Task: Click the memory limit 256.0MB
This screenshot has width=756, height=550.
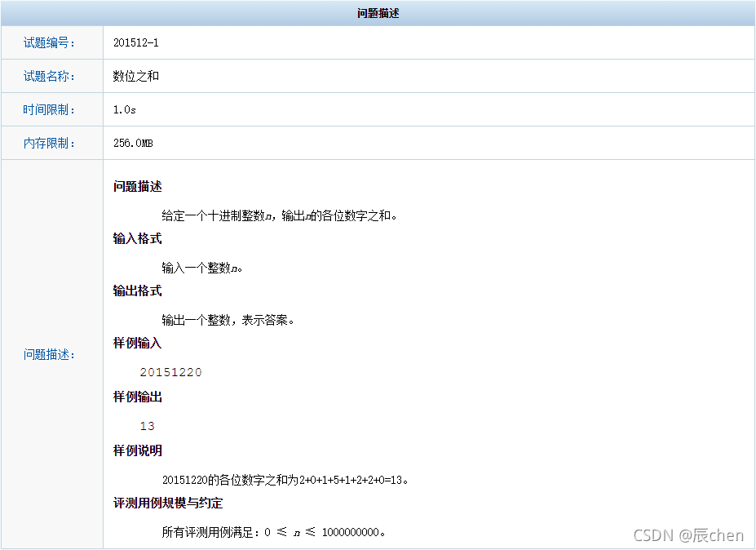Action: tap(135, 143)
